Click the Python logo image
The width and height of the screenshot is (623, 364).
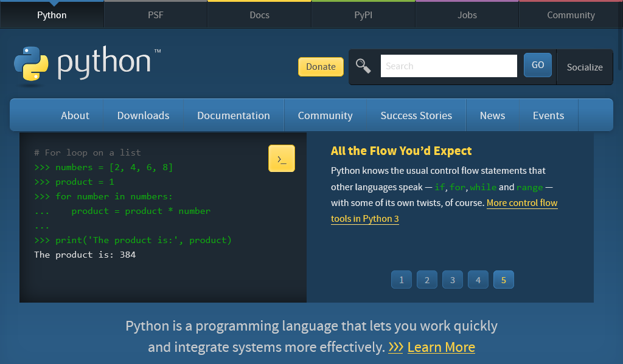tap(88, 66)
